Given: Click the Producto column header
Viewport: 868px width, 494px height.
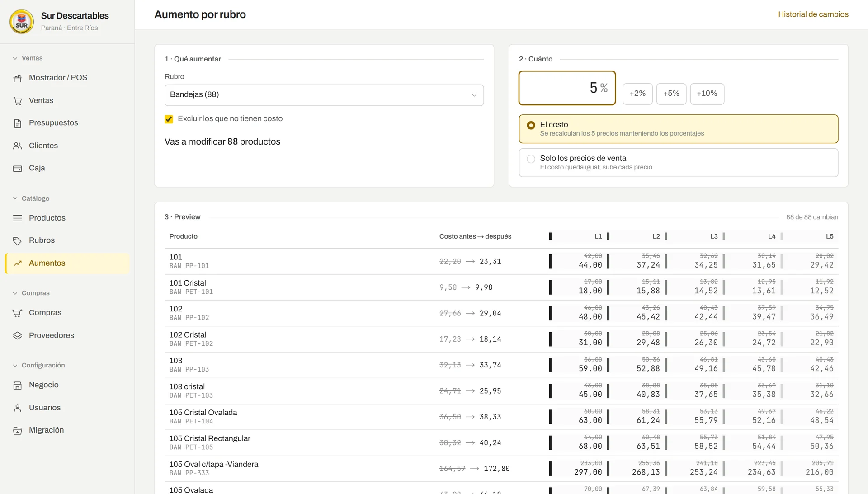Looking at the screenshot, I should coord(183,236).
